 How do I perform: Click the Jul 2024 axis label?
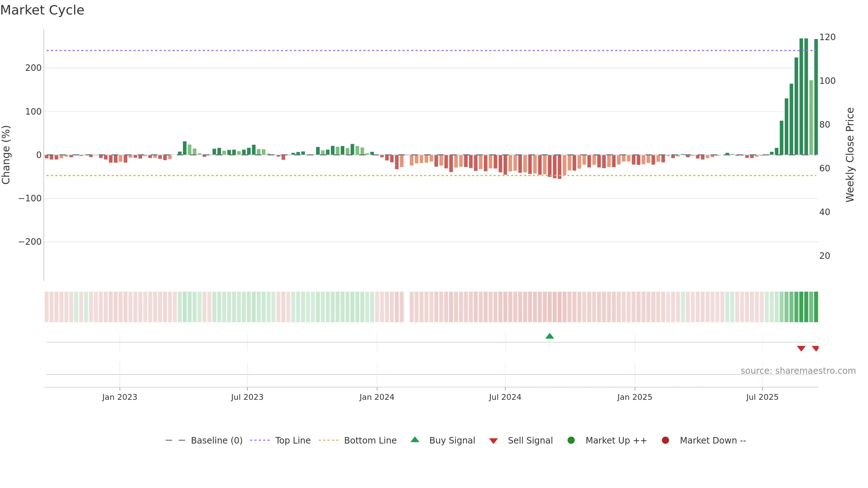tap(505, 397)
